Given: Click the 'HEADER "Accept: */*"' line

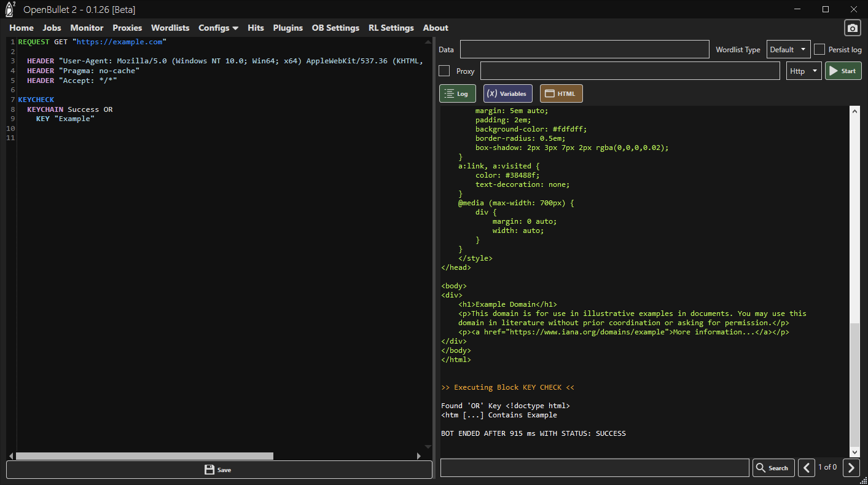Looking at the screenshot, I should point(72,81).
